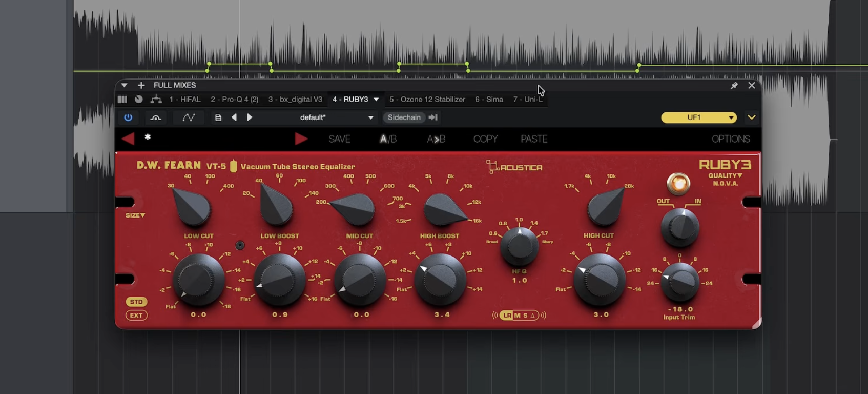Switch to the 7 - Uni-L tab
Viewport: 868px width, 394px height.
528,99
